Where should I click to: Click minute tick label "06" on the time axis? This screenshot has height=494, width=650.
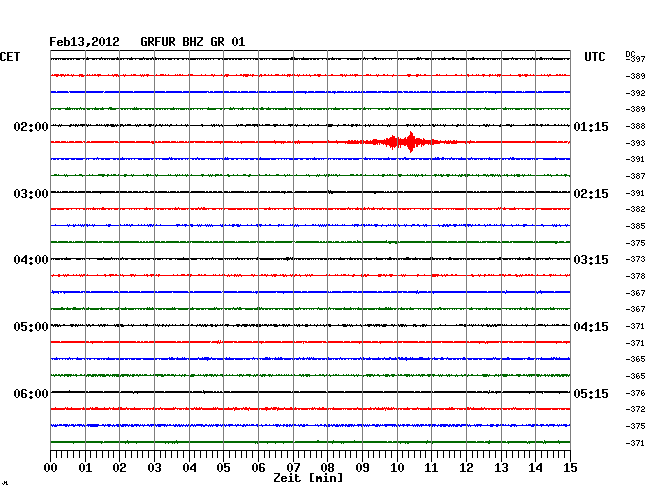click(x=258, y=468)
